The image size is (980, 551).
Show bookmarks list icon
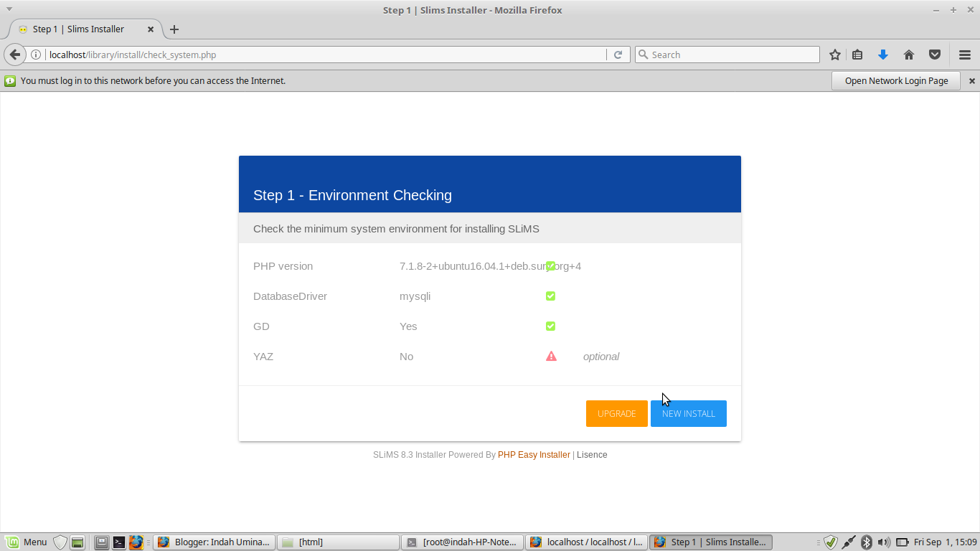[857, 55]
